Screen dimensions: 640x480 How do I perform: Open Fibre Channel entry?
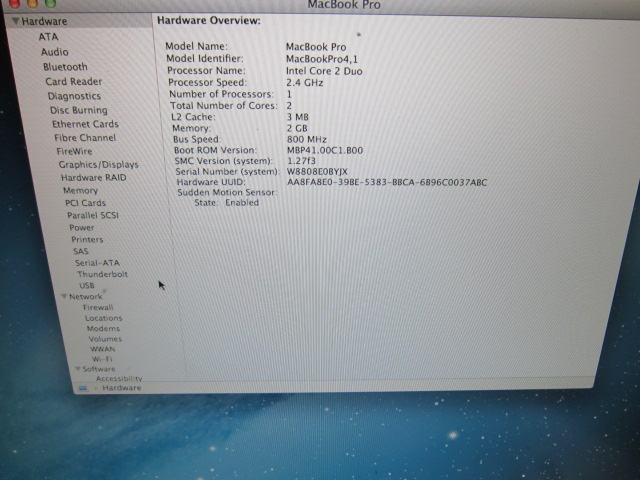tap(85, 138)
